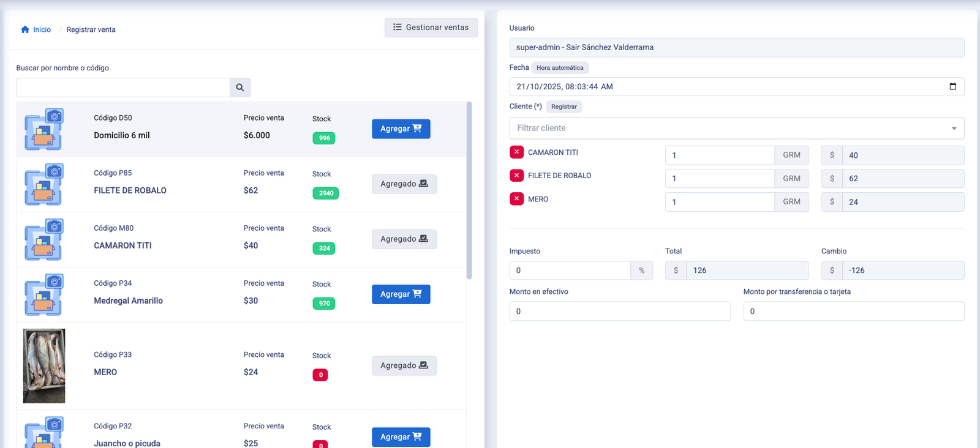The image size is (980, 448).
Task: Click the product list vertical scrollbar
Action: coord(469,190)
